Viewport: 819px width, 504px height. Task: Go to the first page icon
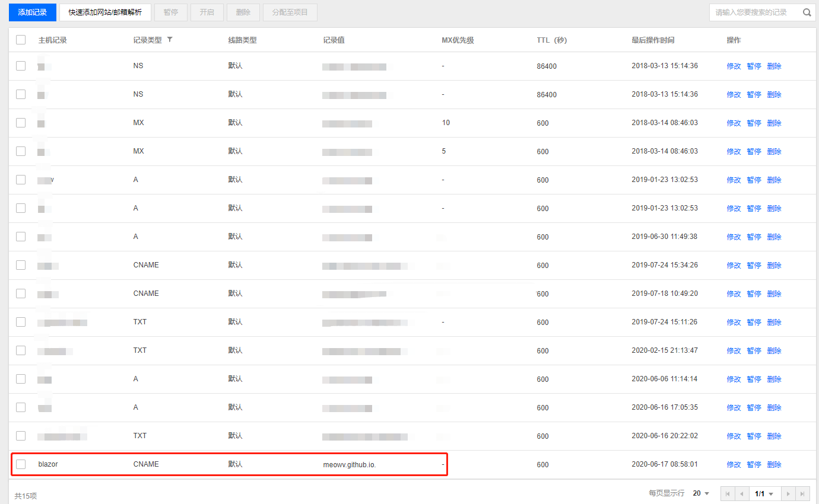(728, 494)
